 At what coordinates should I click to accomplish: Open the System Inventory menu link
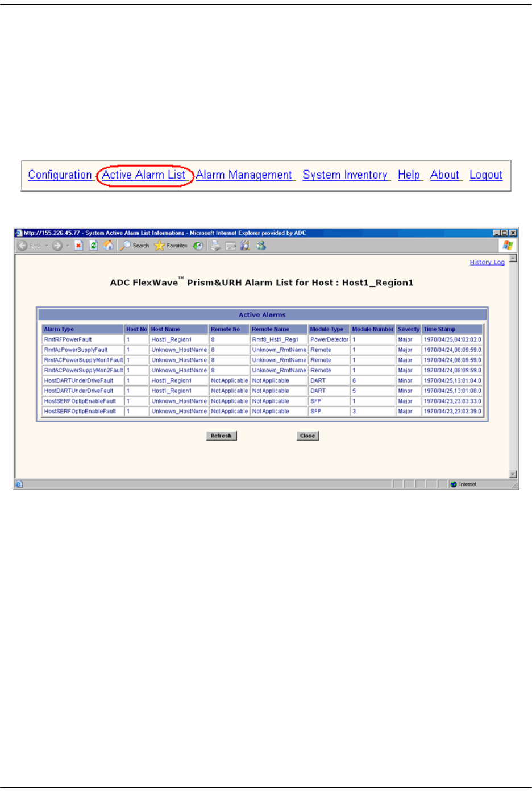(345, 175)
